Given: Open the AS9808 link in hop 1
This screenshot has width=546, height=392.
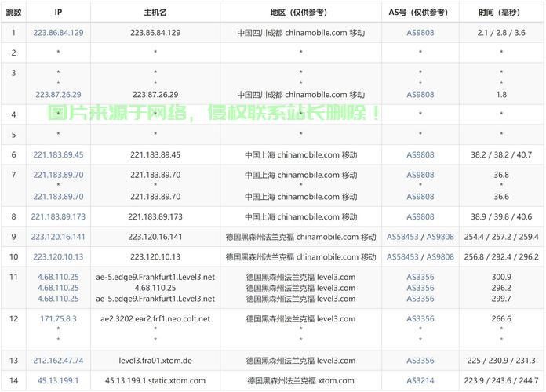Looking at the screenshot, I should (x=420, y=33).
